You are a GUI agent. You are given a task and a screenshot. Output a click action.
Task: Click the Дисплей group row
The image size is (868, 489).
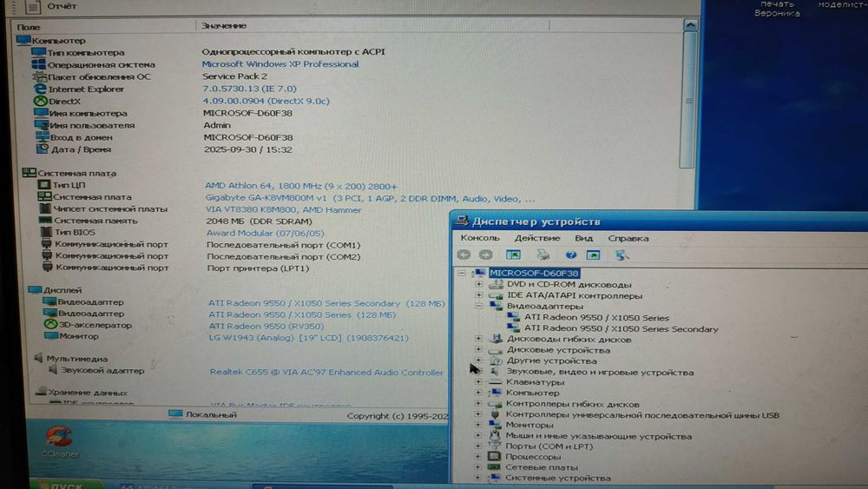[x=55, y=290]
